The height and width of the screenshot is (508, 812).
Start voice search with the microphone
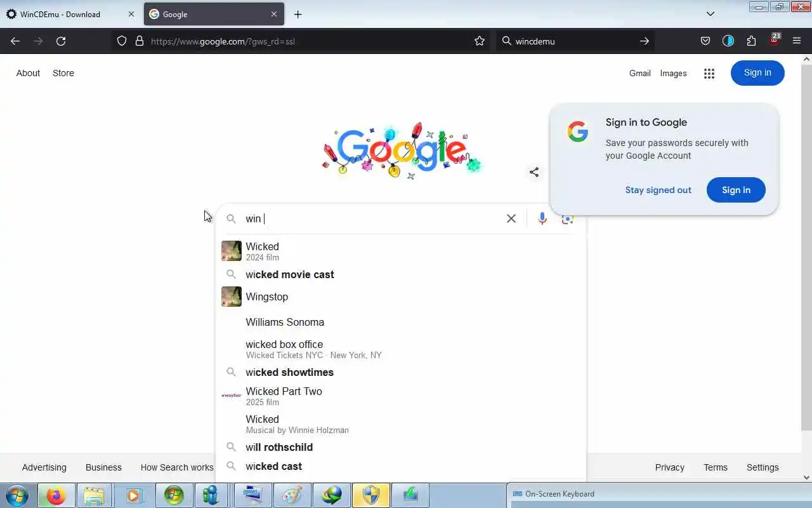point(542,218)
